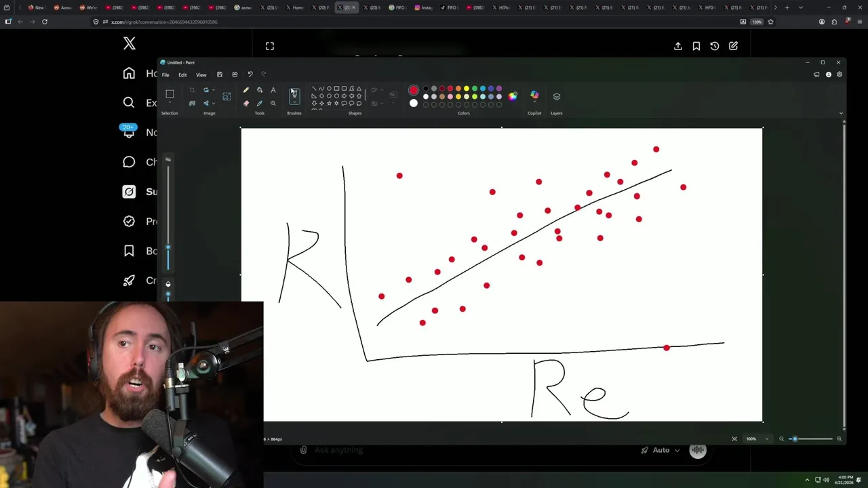Select the Pencil tool in Paint
Screen dimensions: 868x488
point(246,89)
